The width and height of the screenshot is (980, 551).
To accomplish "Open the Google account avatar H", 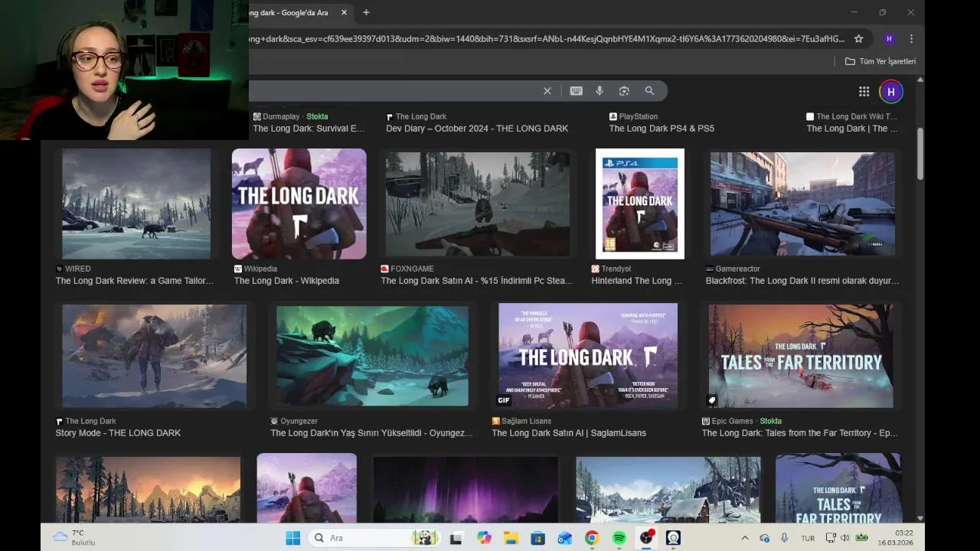I will pos(890,92).
